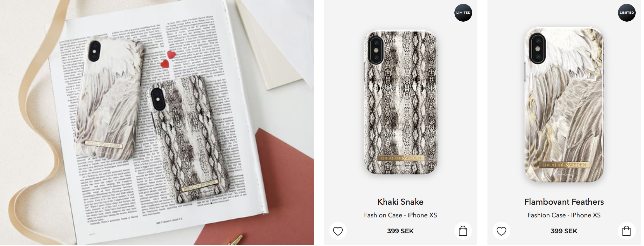Click LIMITED badge on Flamboyant Feathers card
Screen dimensions: 644x246
[x=626, y=13]
